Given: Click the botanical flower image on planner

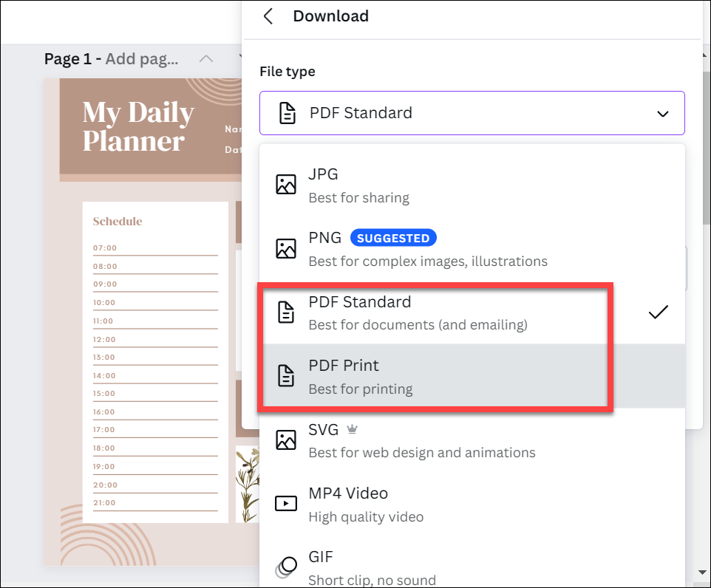Looking at the screenshot, I should 248,485.
